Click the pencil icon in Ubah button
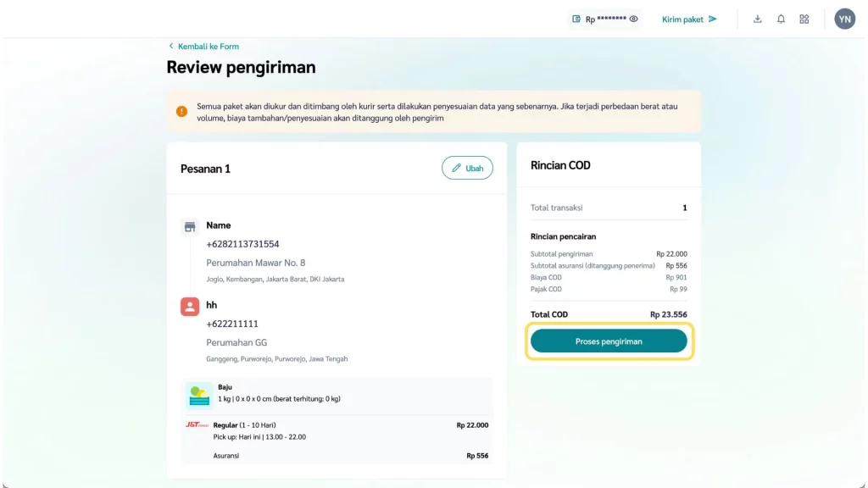Viewport: 868px width, 488px height. tap(456, 168)
